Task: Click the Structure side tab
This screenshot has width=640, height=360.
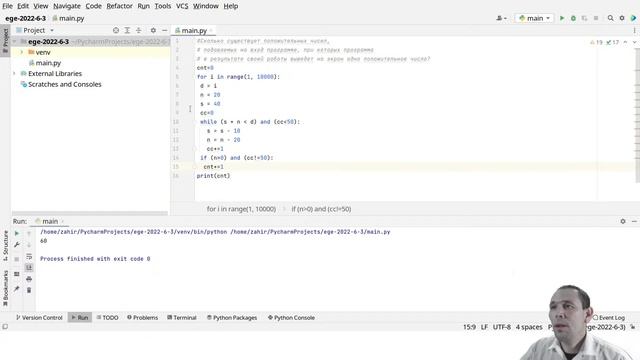Action: click(x=5, y=246)
